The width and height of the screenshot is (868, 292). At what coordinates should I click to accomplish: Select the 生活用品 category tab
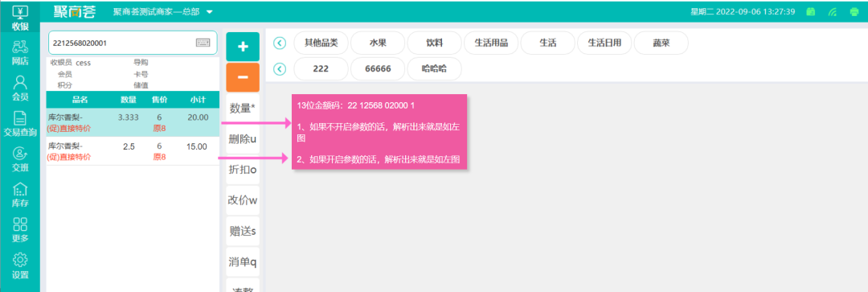(491, 43)
